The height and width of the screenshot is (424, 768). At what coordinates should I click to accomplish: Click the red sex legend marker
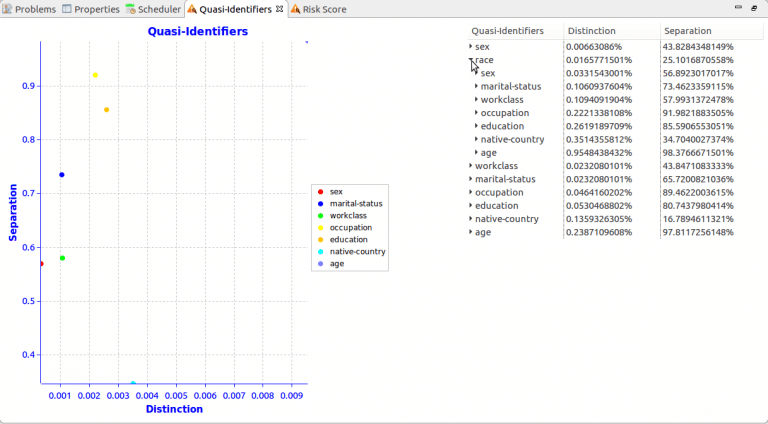click(x=321, y=191)
